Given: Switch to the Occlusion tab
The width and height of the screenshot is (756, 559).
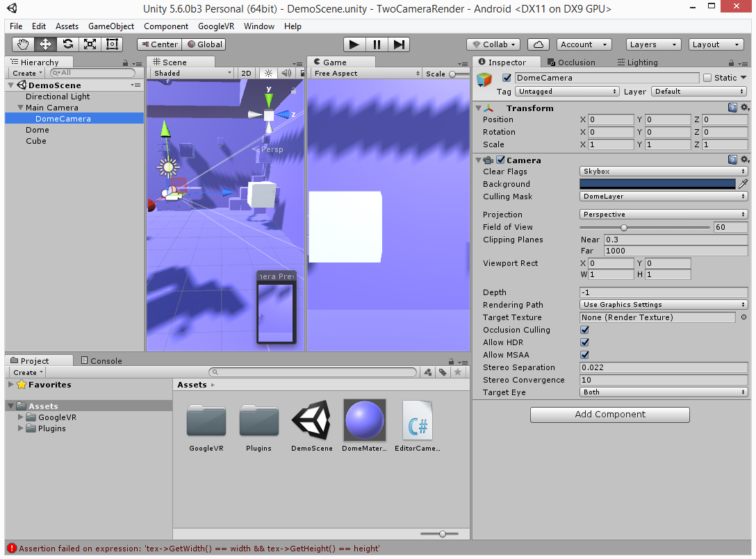Looking at the screenshot, I should point(571,62).
